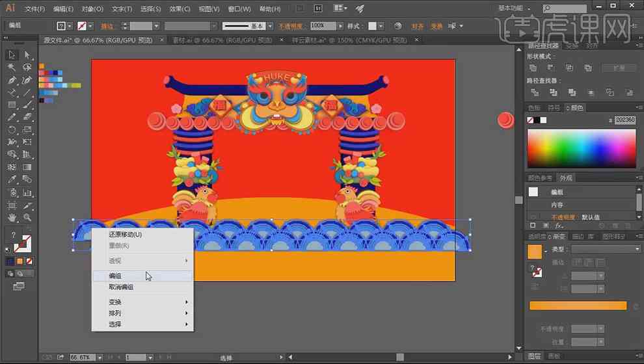Click the default fill and stroke icon
Screen dimensions: 644x364
click(8, 250)
